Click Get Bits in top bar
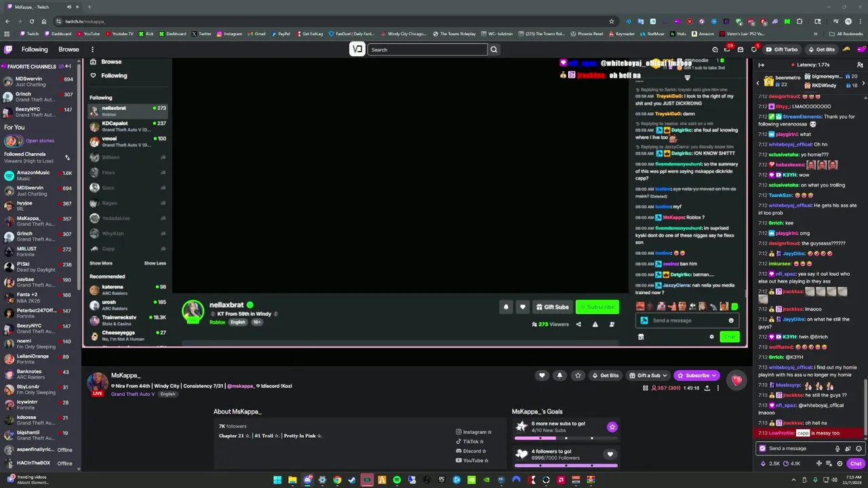868x488 pixels. (x=821, y=49)
